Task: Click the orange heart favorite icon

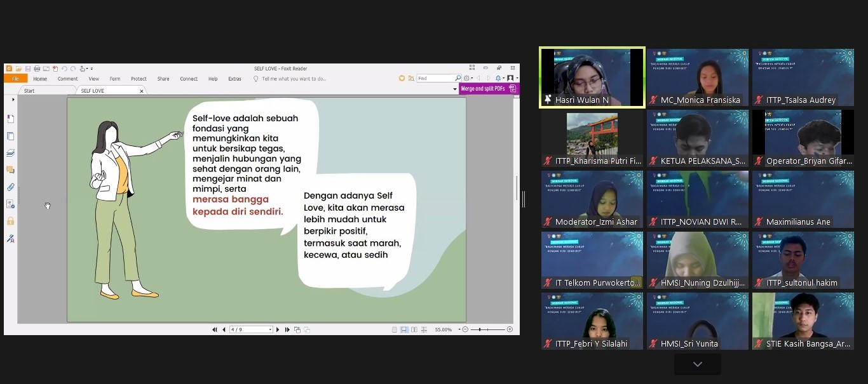Action: 402,78
